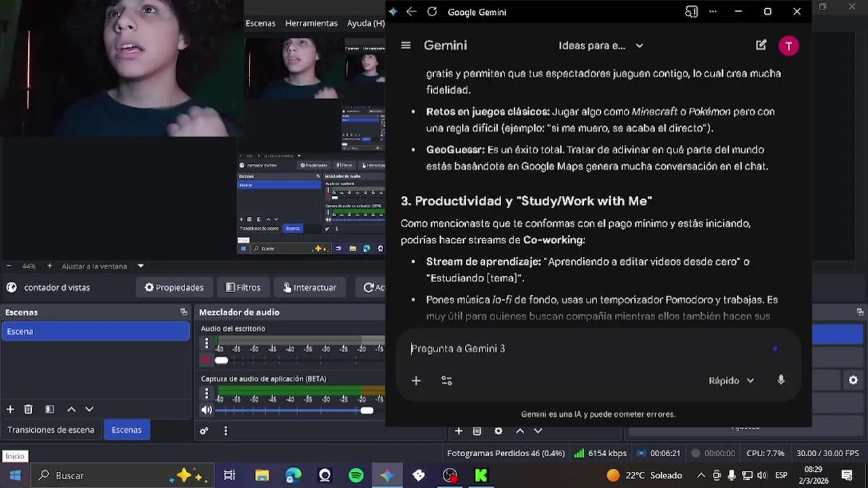The width and height of the screenshot is (868, 488).
Task: Open the Ayuda (H) menu in OBS
Action: [x=366, y=23]
